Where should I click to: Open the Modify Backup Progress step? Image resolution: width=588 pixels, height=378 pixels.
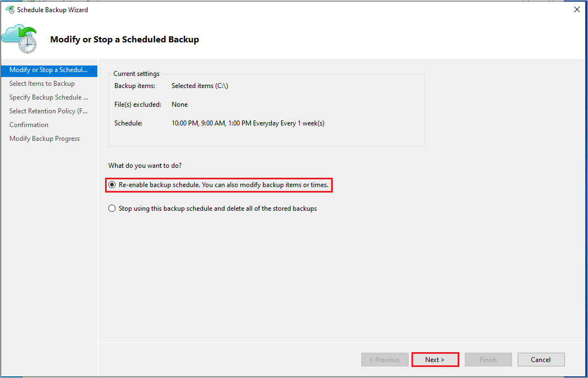(44, 138)
